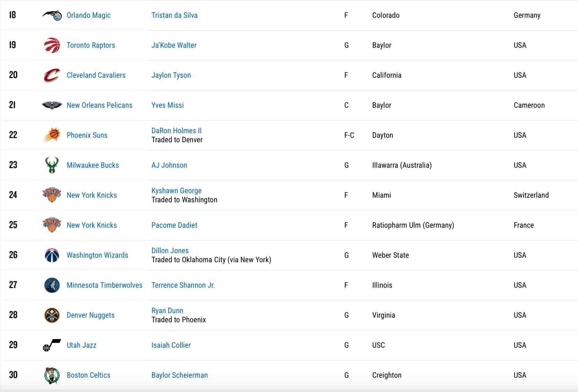Open Ja'Kobe Walter player link
Viewport: 578px width, 392px height.
pos(174,45)
